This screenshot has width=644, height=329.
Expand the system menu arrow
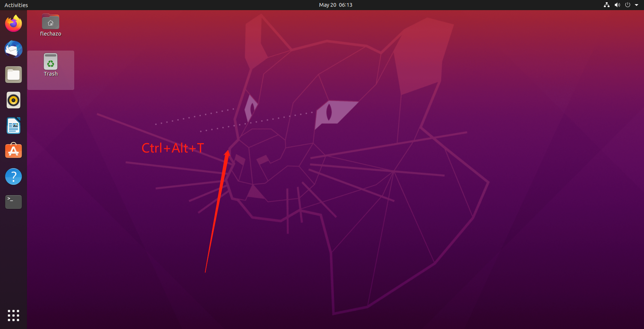[x=637, y=5]
